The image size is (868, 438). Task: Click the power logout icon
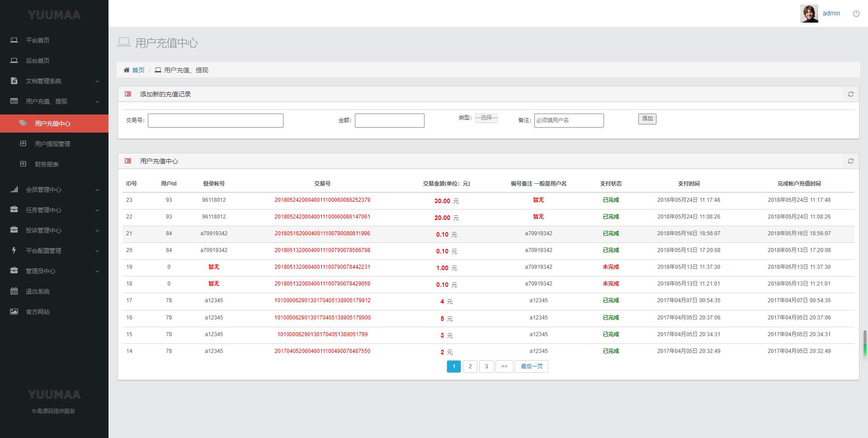point(856,14)
